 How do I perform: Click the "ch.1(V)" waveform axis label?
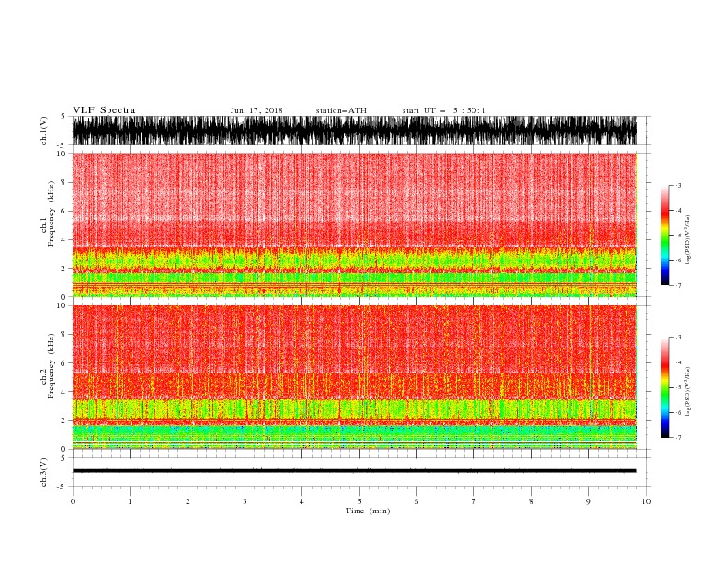[x=44, y=131]
